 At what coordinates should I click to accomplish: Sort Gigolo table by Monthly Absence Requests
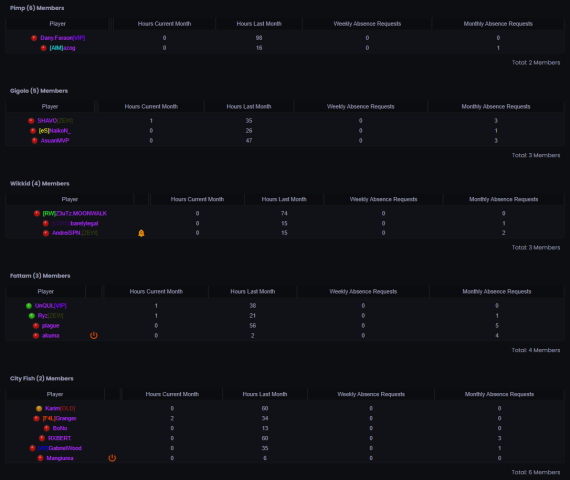tap(496, 107)
